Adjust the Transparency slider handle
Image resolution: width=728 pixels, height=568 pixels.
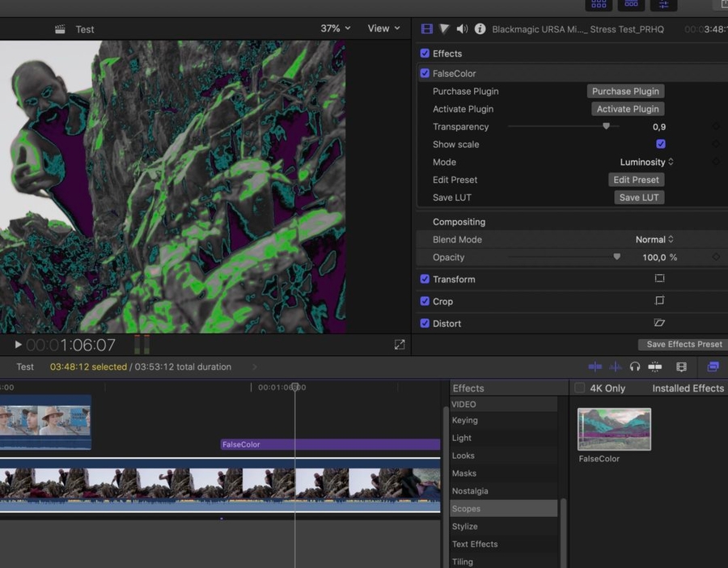(606, 126)
